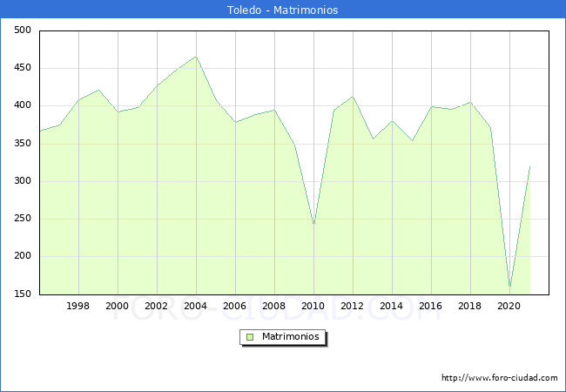Click the x-axis year label 2018
Image resolution: width=566 pixels, height=392 pixels.
click(469, 306)
